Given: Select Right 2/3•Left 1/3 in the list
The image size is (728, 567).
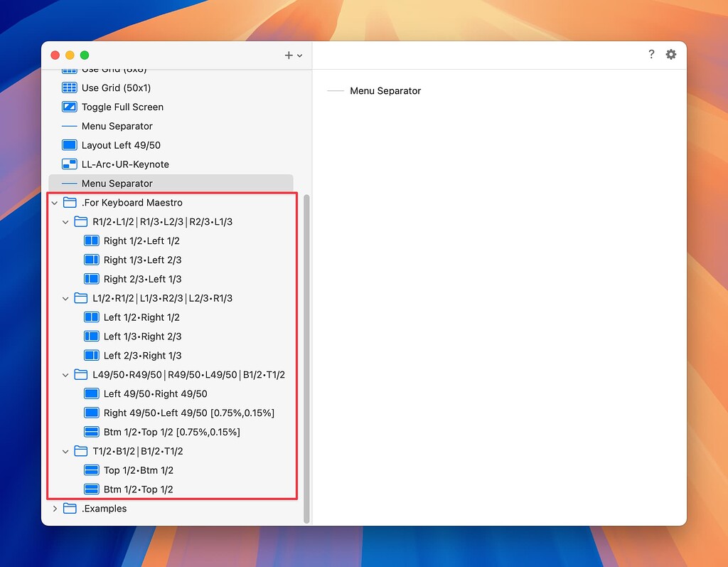Looking at the screenshot, I should 142,279.
